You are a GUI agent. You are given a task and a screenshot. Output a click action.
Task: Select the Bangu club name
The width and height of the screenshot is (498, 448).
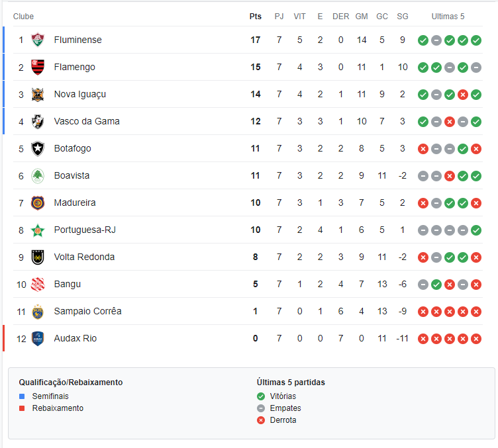click(x=68, y=285)
